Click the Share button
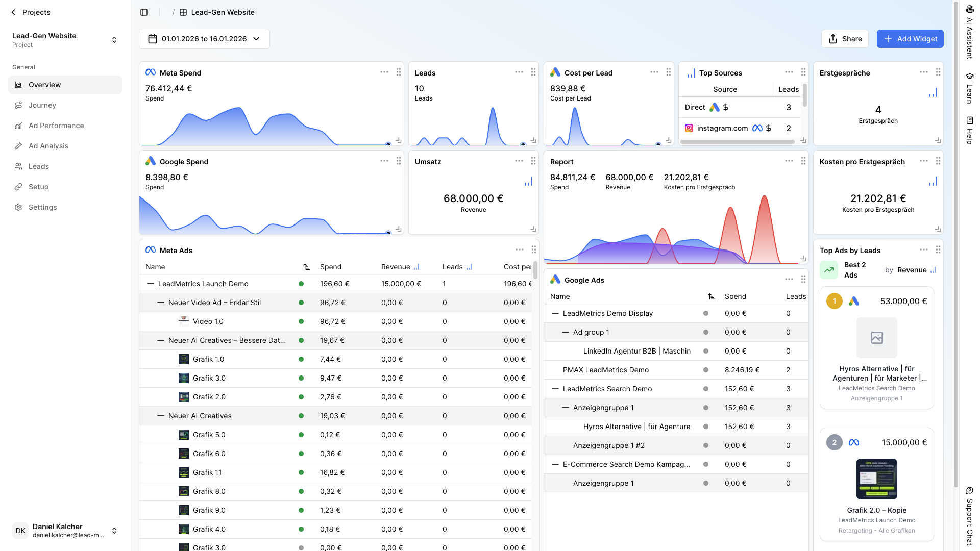This screenshot has height=551, width=980. (x=845, y=39)
